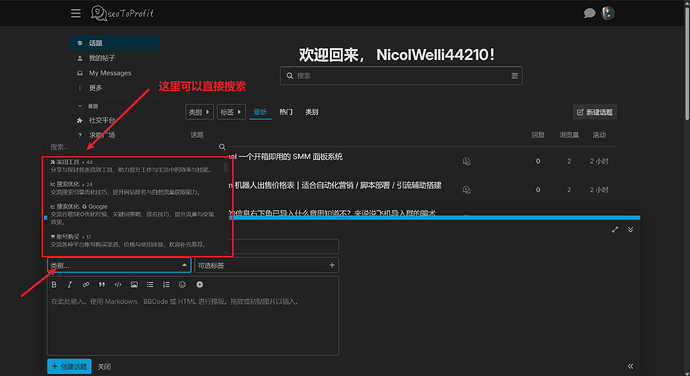This screenshot has height=376, width=690.
Task: Expand the 标签 tags filter dropdown
Action: pyautogui.click(x=231, y=112)
